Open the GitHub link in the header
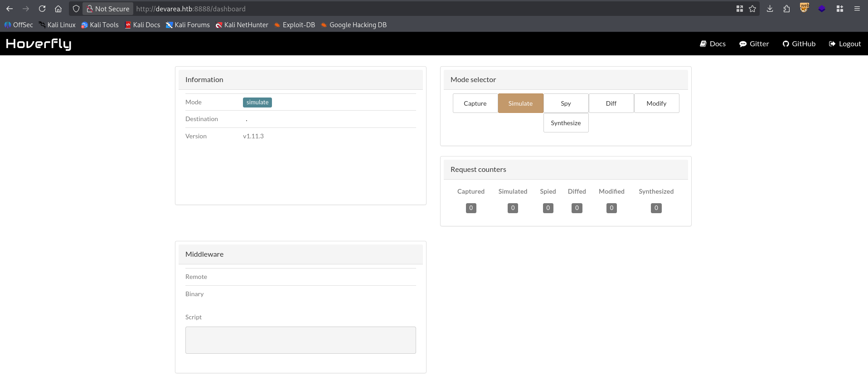 click(799, 44)
